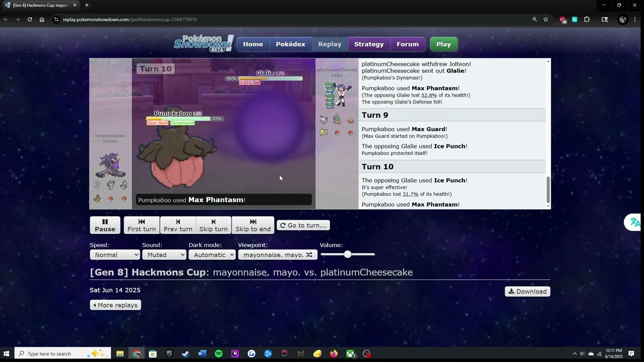Open the Sound dropdown set to Muted
This screenshot has height=362, width=644.
coord(164,255)
